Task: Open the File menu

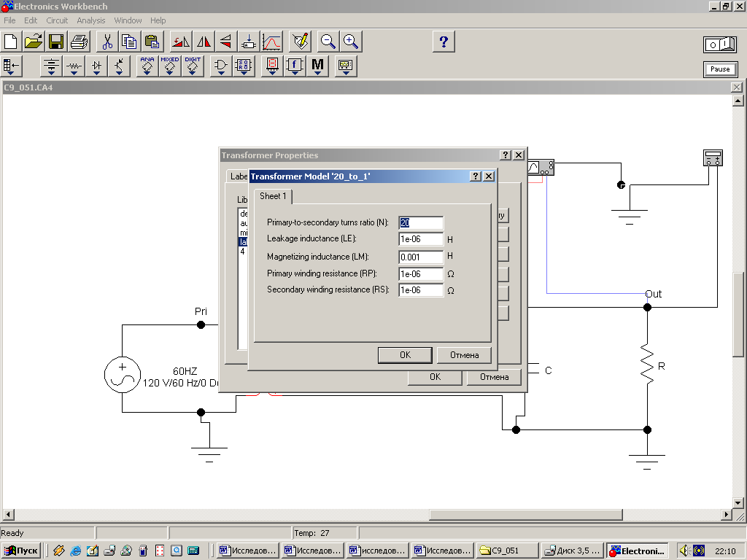Action: click(9, 20)
